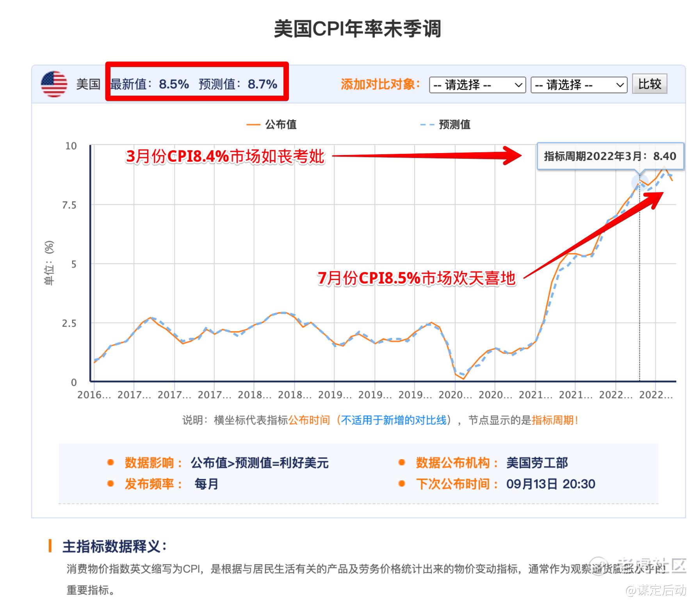
Task: Click the first 2016… x-axis label
Action: pyautogui.click(x=94, y=395)
